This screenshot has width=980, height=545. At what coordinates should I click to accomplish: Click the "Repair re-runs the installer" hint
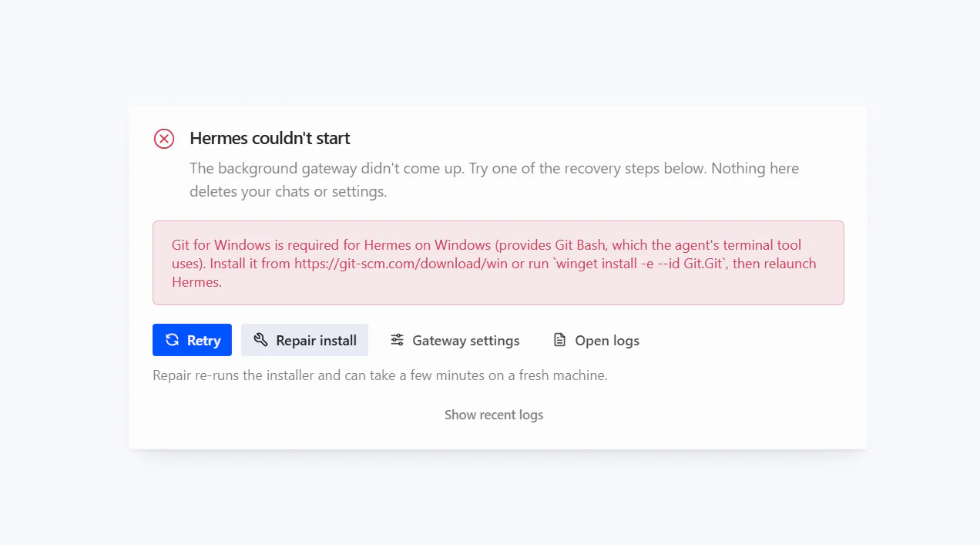coord(380,376)
